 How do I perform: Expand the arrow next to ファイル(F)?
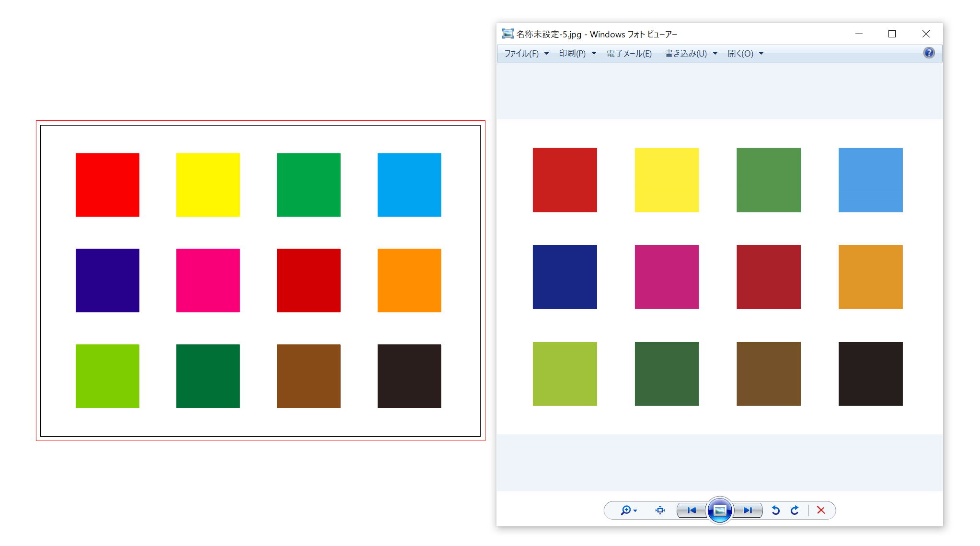click(x=546, y=53)
